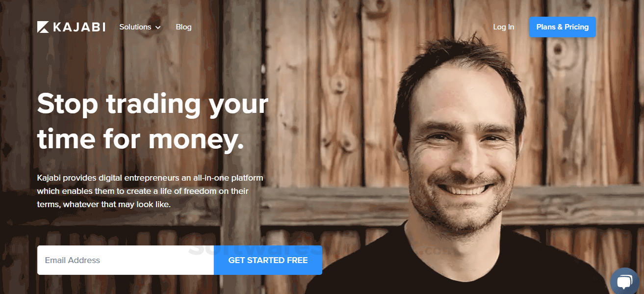Click the Kajabi K logo icon
This screenshot has width=644, height=294.
click(x=43, y=27)
